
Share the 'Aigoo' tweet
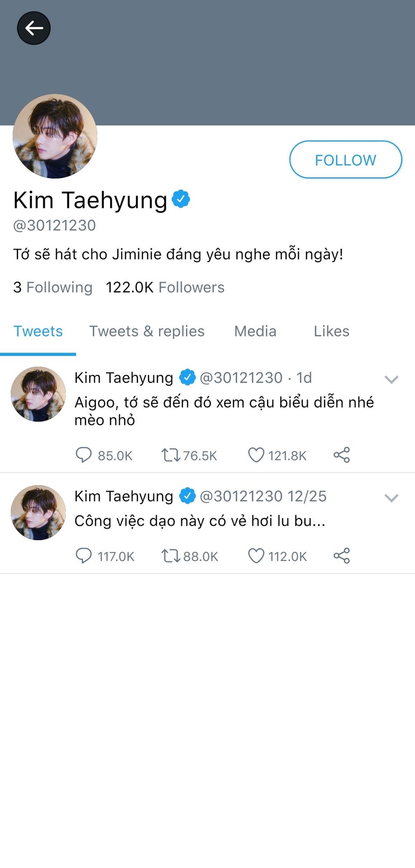(342, 455)
